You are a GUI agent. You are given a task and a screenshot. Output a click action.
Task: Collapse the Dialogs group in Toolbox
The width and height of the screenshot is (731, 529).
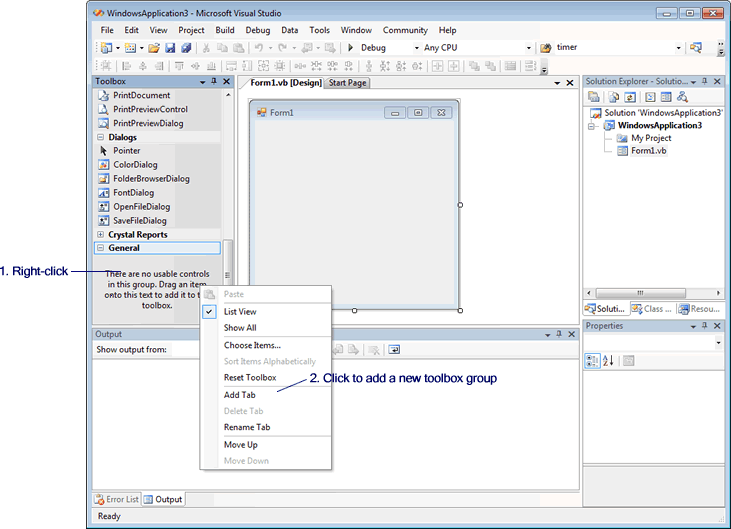coord(101,137)
